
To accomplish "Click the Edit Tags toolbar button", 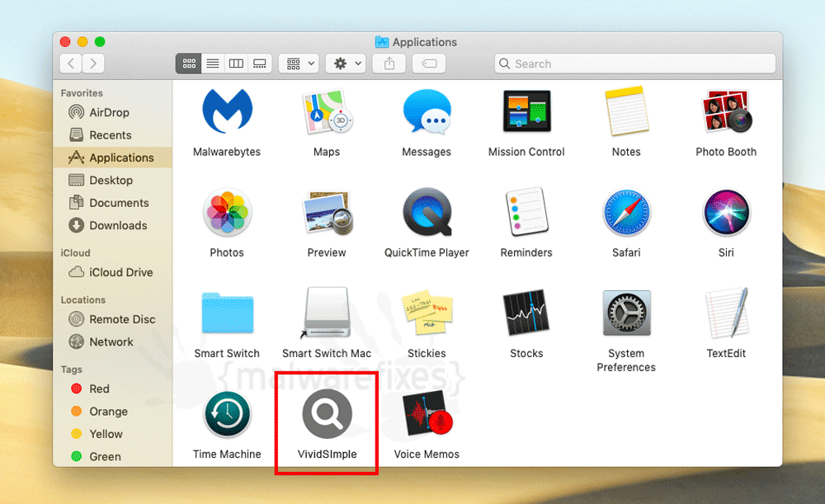I will [429, 64].
